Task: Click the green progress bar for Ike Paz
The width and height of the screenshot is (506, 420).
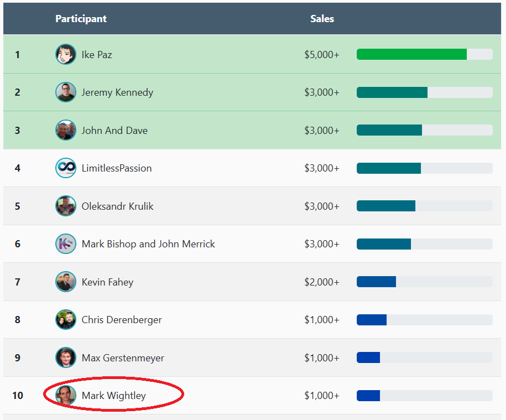Action: (x=411, y=54)
